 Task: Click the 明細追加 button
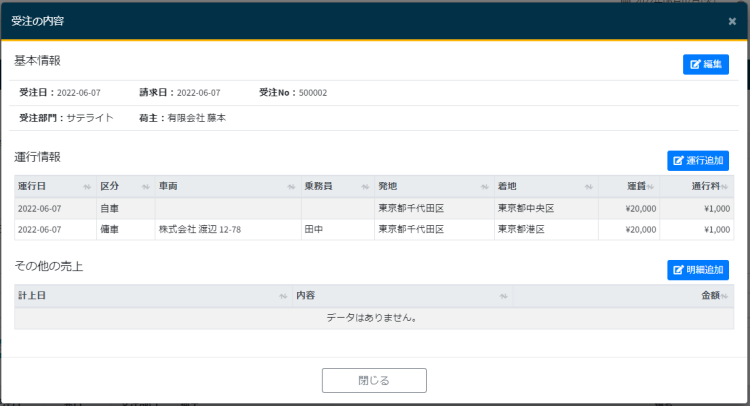(x=698, y=270)
